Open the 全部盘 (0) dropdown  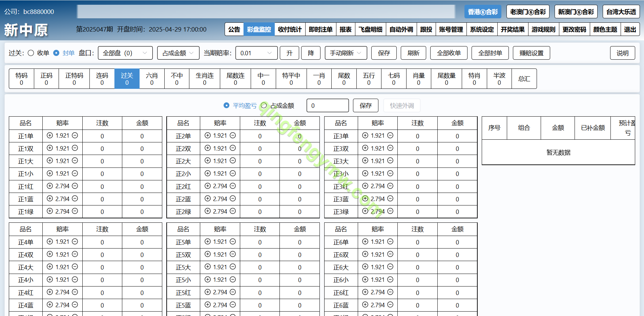coord(125,53)
